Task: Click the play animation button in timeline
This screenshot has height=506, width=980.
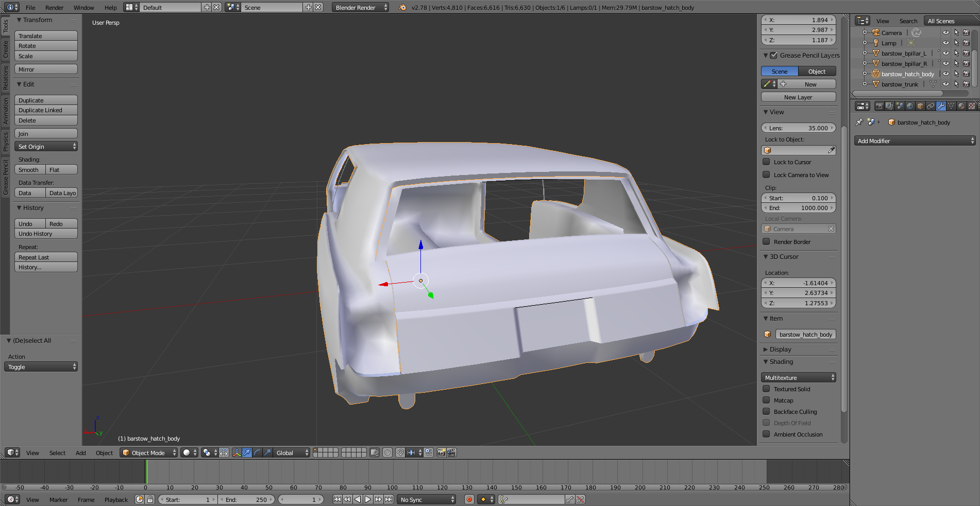Action: pyautogui.click(x=367, y=499)
